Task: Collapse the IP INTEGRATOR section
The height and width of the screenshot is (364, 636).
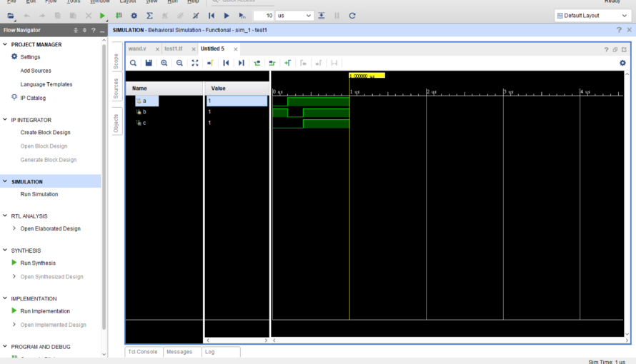Action: coord(5,119)
